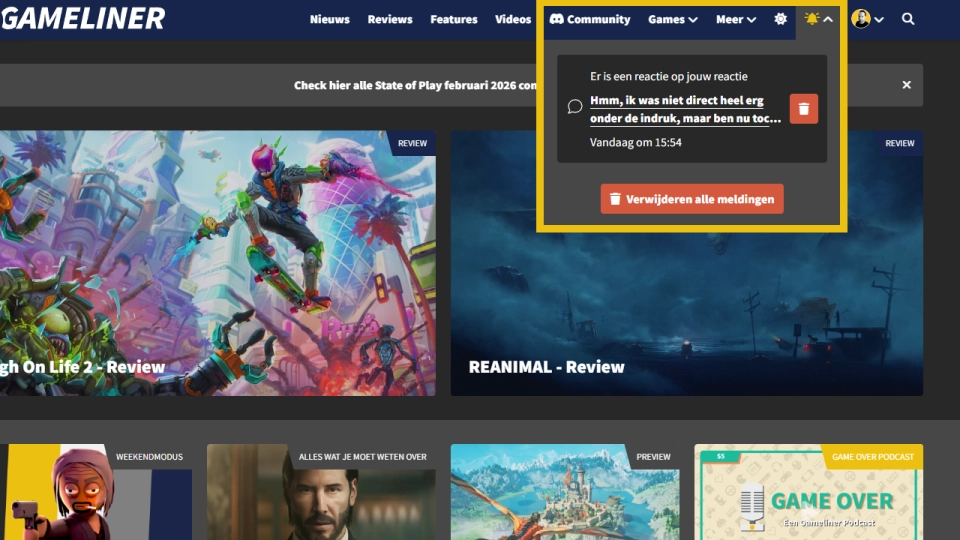The image size is (960, 540).
Task: Open the user avatar account menu
Action: pos(867,19)
